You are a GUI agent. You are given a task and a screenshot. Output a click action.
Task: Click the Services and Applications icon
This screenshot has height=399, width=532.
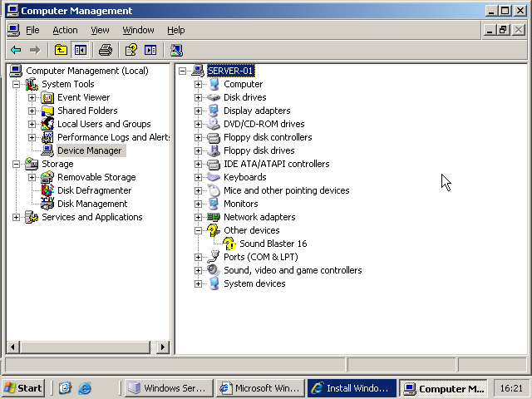[x=32, y=217]
